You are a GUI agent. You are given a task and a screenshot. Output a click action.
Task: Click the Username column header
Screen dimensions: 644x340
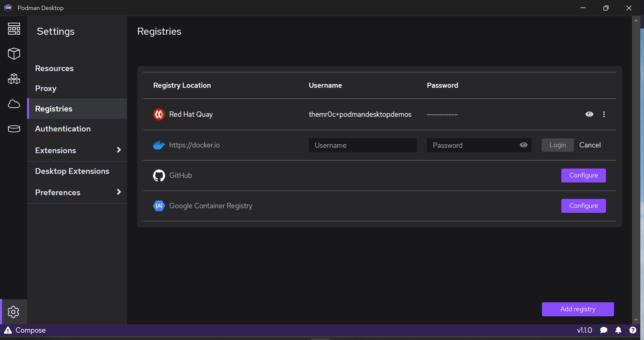[x=325, y=85]
